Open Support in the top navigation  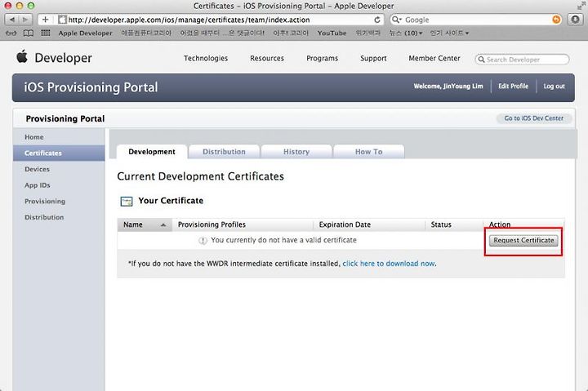tap(373, 59)
